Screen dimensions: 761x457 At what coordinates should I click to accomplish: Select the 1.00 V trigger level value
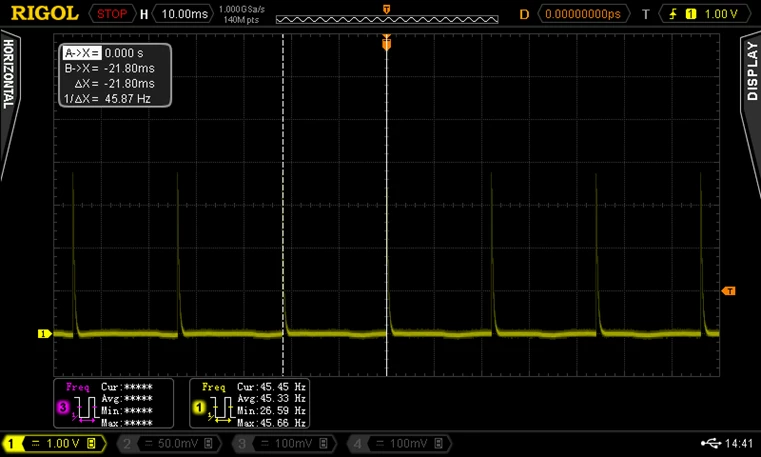coord(721,14)
